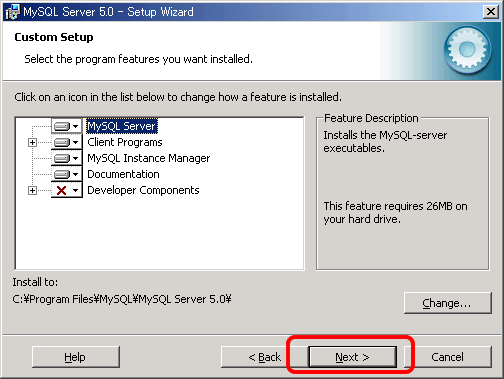
Task: Click the Change... install path button
Action: (448, 303)
